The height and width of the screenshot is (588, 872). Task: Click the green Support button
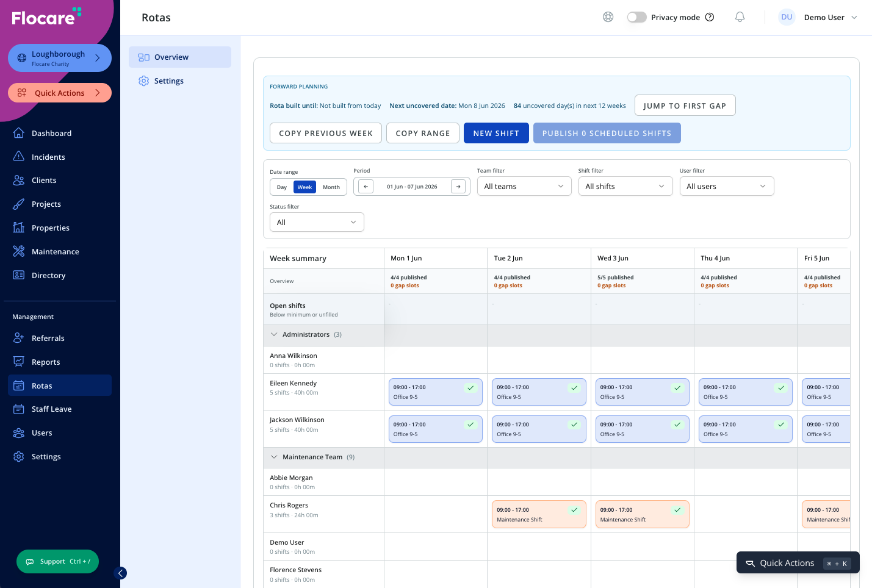[x=58, y=562]
